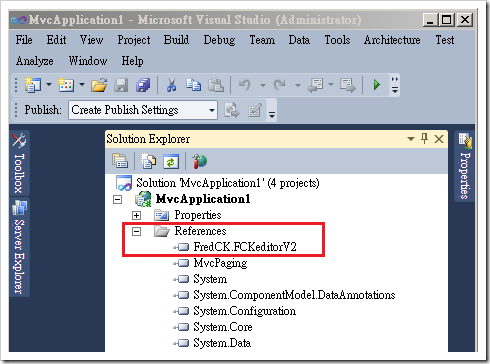Screen dimensions: 490x364
Task: Click the Navigate Forward icon
Action: point(348,85)
